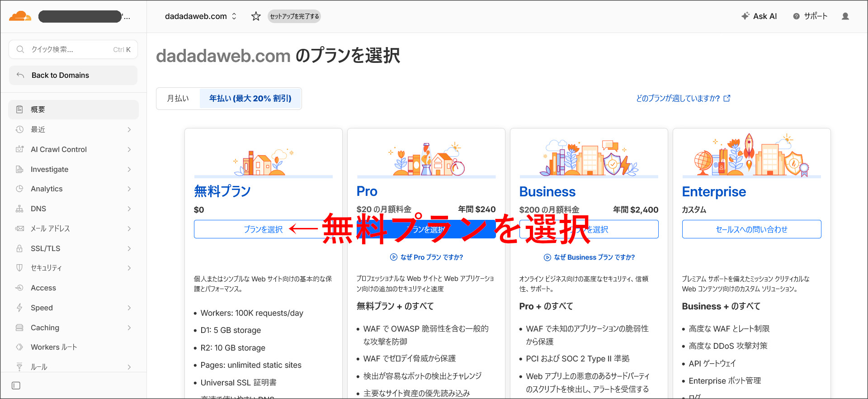The height and width of the screenshot is (399, 868).
Task: Click Back to Domains
Action: point(73,75)
